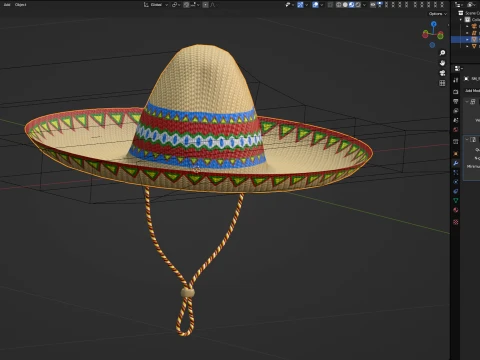Open the Add menu in viewport header
The image size is (480, 360).
(x=7, y=5)
